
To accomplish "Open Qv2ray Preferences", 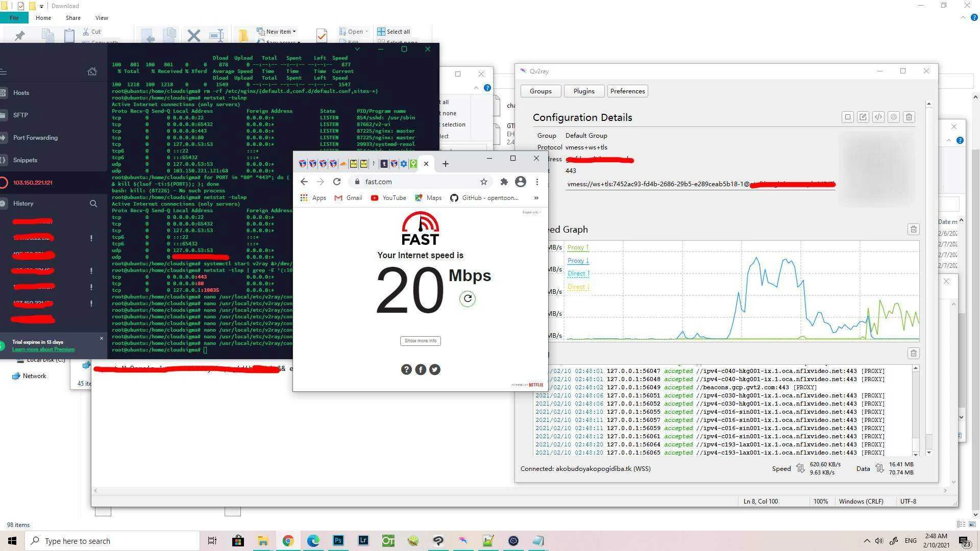I will (x=627, y=91).
